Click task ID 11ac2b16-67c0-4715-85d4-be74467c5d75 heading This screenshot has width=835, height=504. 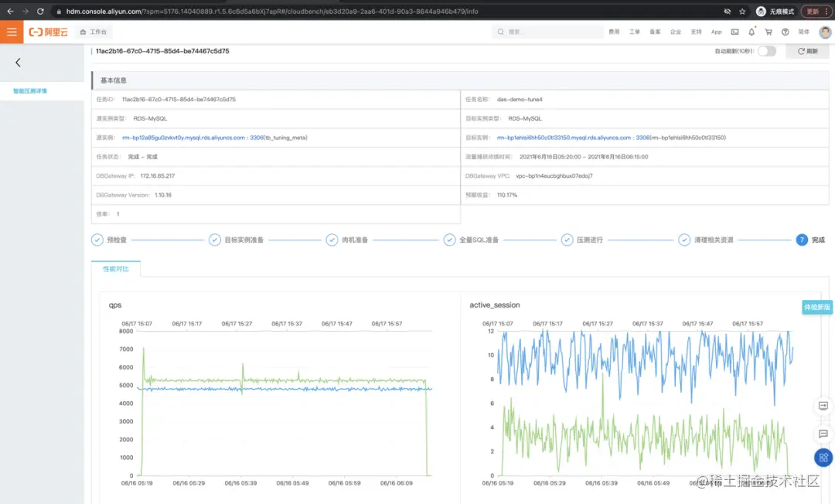click(162, 51)
